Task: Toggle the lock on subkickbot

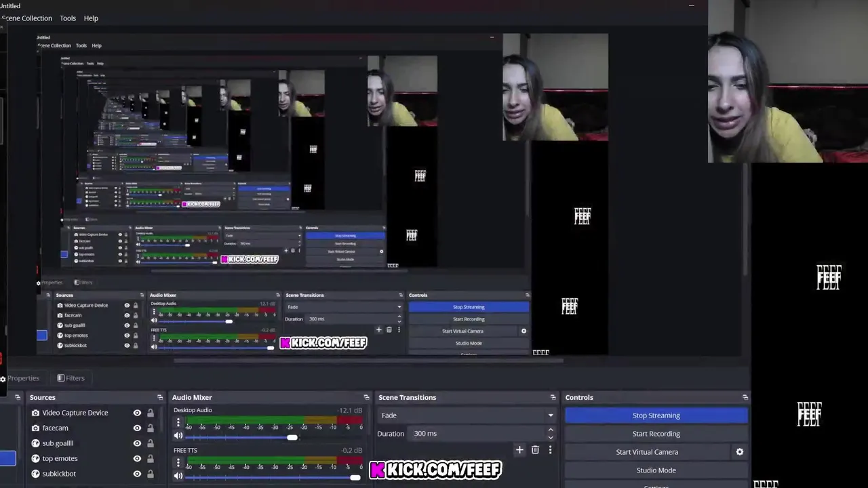Action: point(151,474)
